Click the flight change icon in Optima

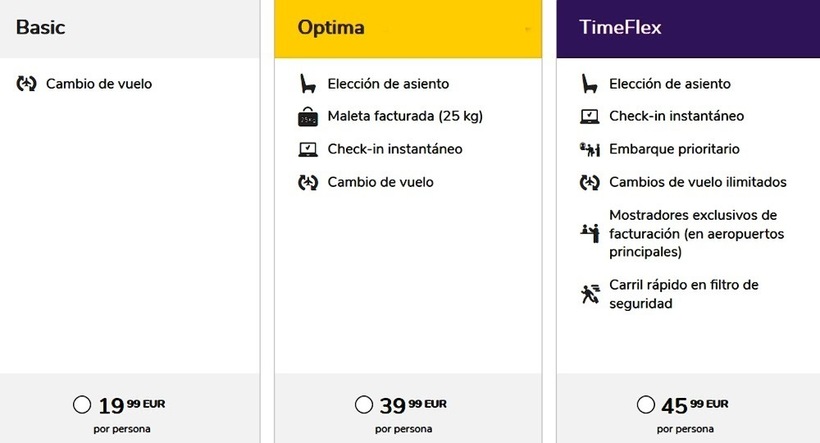308,183
